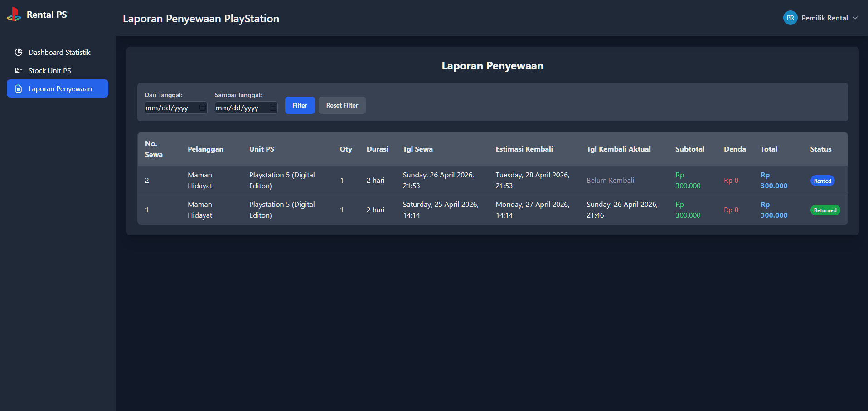Open the Dari Tanggal calendar picker icon

pos(203,108)
